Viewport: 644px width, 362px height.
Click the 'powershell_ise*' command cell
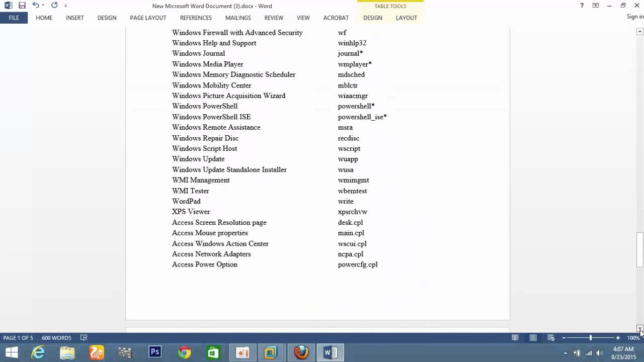point(362,117)
